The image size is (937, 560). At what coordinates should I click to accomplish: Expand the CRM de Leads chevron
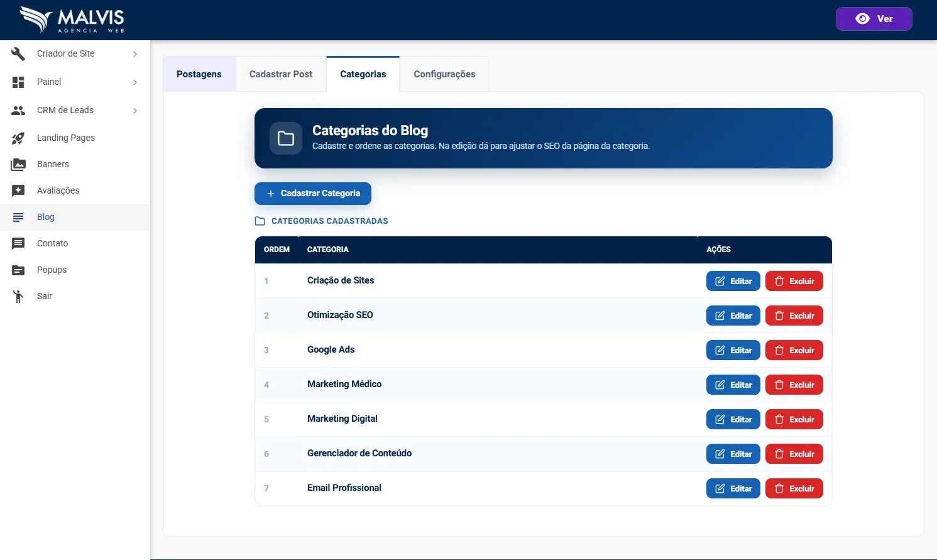tap(135, 111)
